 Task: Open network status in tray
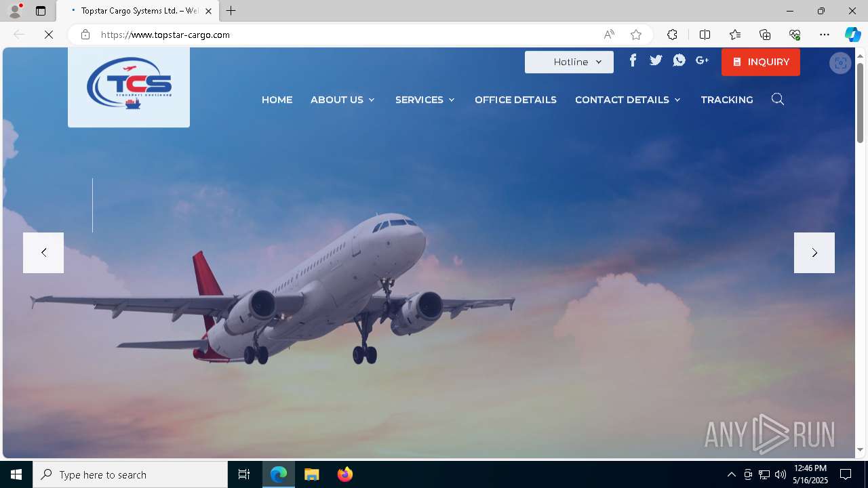pyautogui.click(x=764, y=474)
